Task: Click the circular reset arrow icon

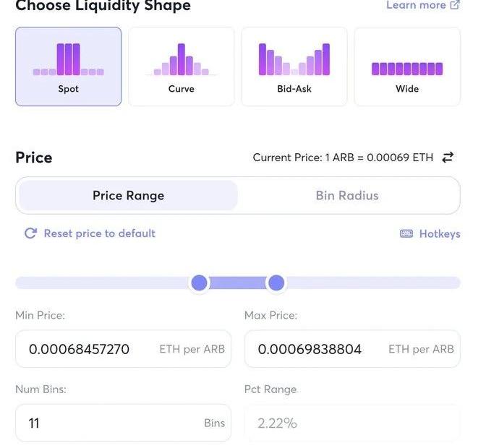Action: pos(30,233)
